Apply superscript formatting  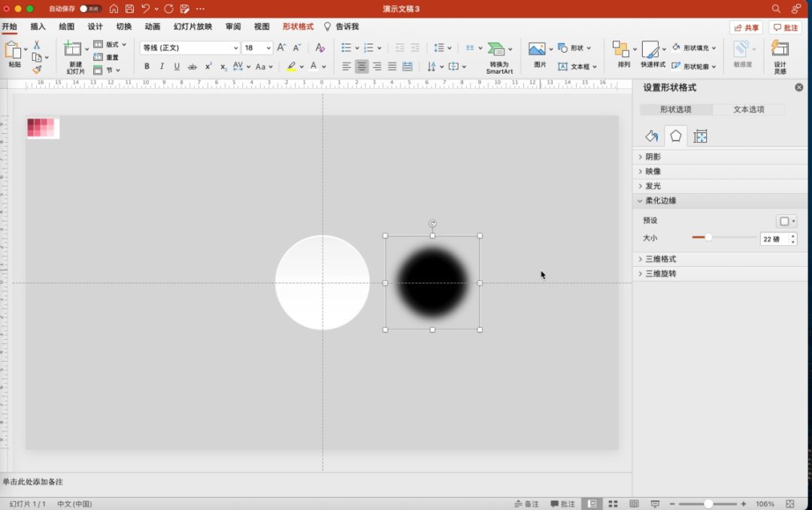pyautogui.click(x=208, y=66)
